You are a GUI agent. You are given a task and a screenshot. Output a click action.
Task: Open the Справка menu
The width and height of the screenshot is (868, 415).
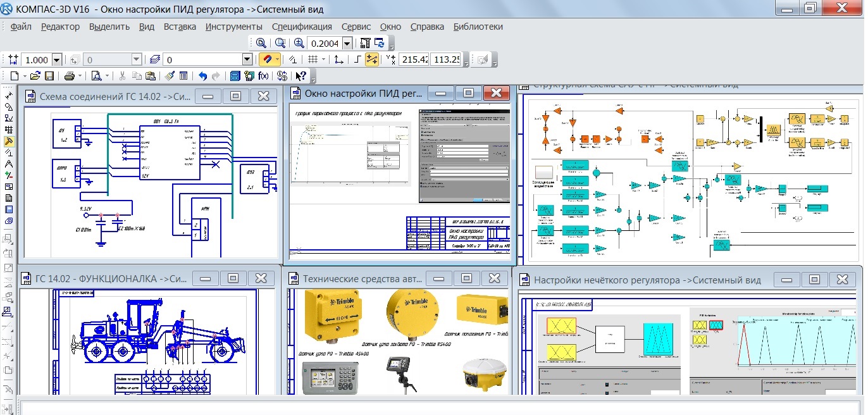[427, 27]
